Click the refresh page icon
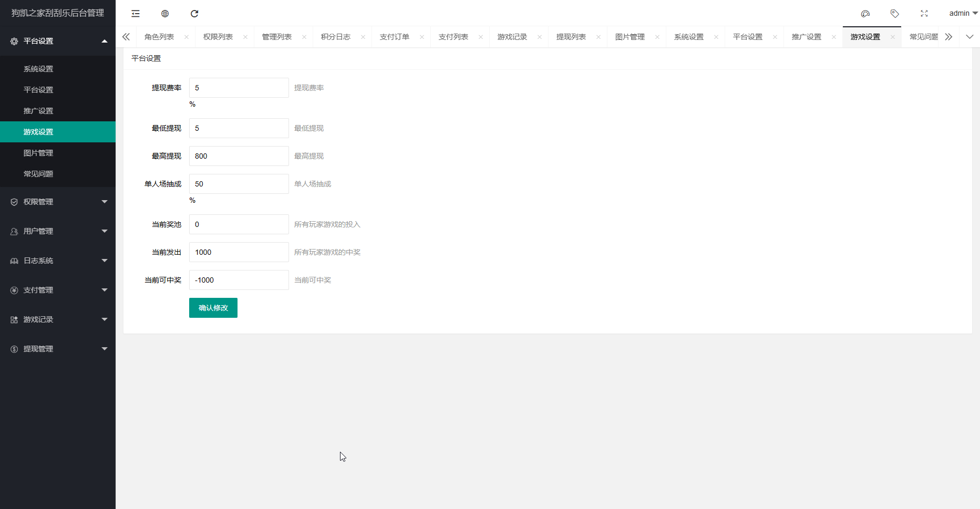Viewport: 980px width, 509px height. click(194, 14)
